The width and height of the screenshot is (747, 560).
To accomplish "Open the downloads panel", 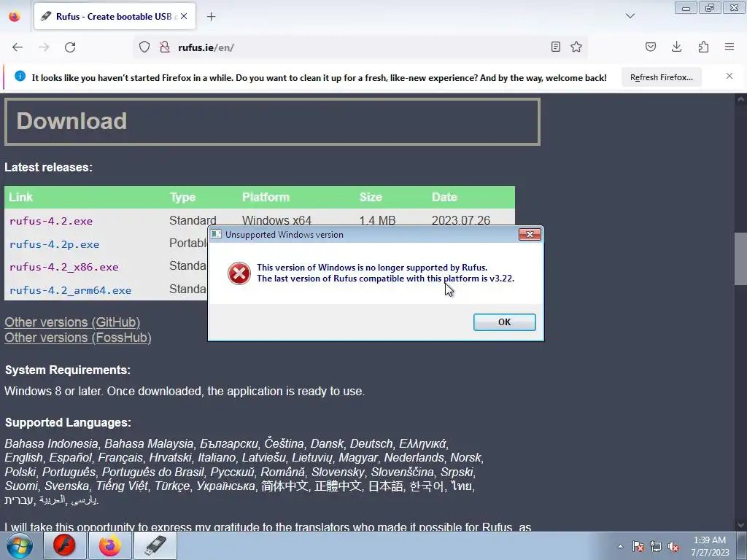I will coord(676,47).
